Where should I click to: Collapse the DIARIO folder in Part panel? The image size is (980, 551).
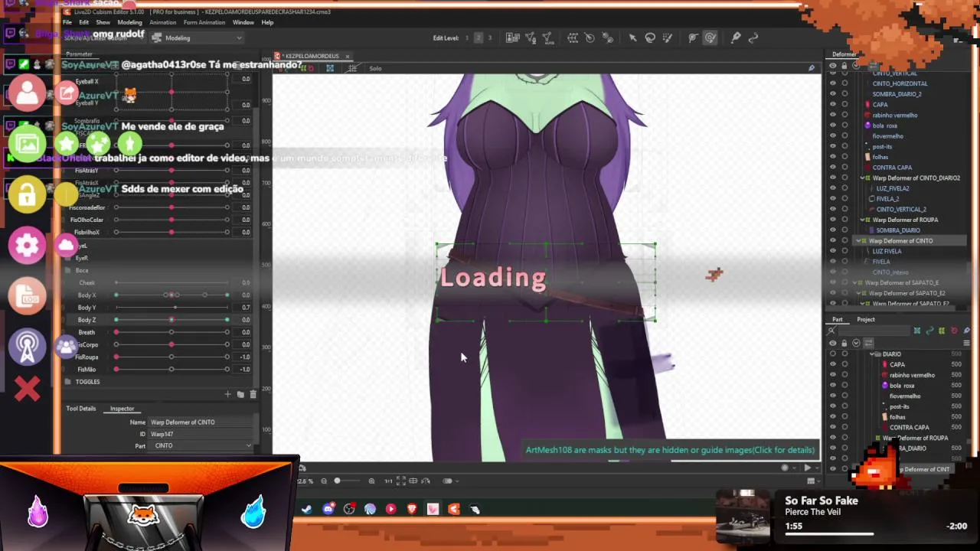(x=873, y=354)
